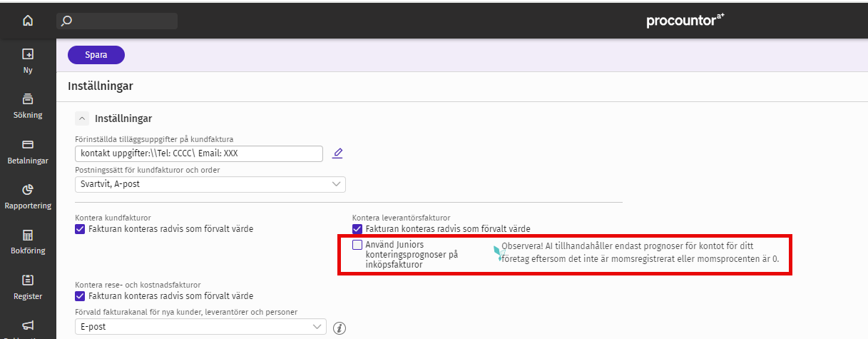This screenshot has width=868, height=339.
Task: Click 'Förinställda tilläggsuppgifter på kundfaktura' label
Action: [x=154, y=139]
